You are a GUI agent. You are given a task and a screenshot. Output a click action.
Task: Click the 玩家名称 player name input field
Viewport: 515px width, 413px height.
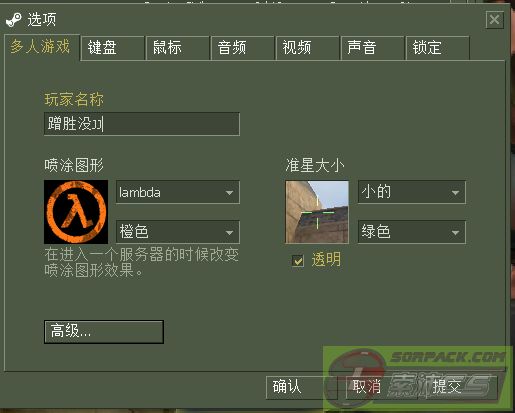tap(142, 124)
